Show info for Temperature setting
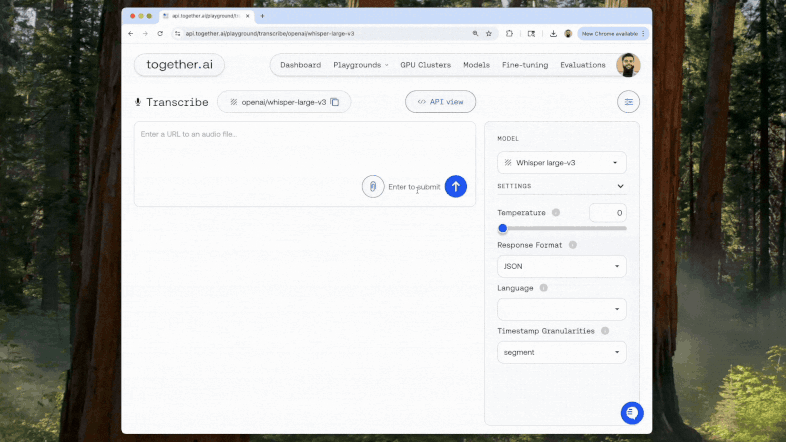The height and width of the screenshot is (442, 786). [x=556, y=212]
